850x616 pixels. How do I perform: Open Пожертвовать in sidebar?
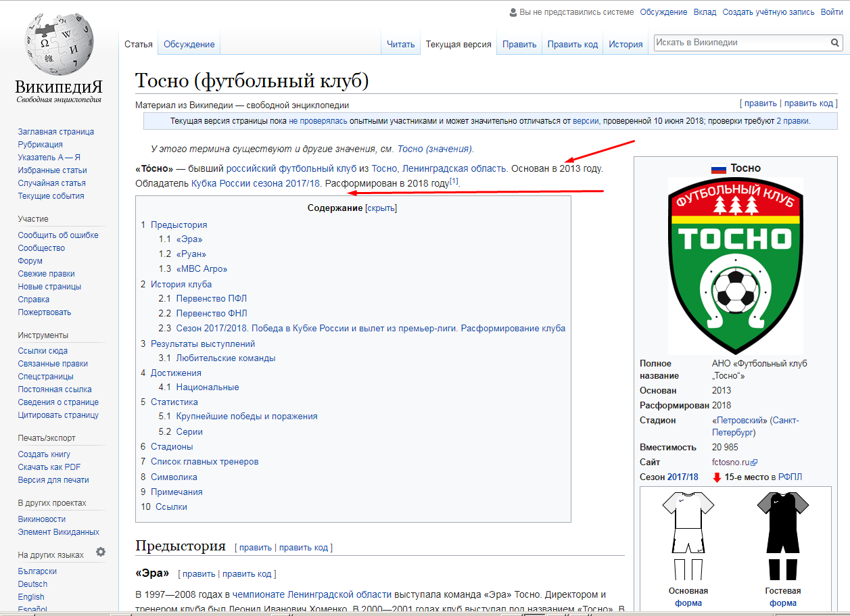click(x=45, y=312)
